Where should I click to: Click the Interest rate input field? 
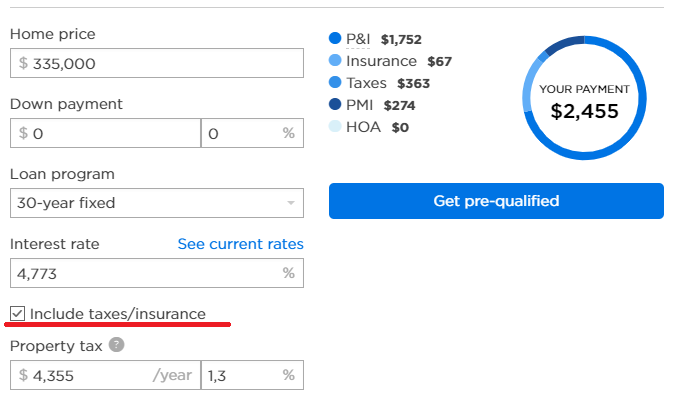157,273
